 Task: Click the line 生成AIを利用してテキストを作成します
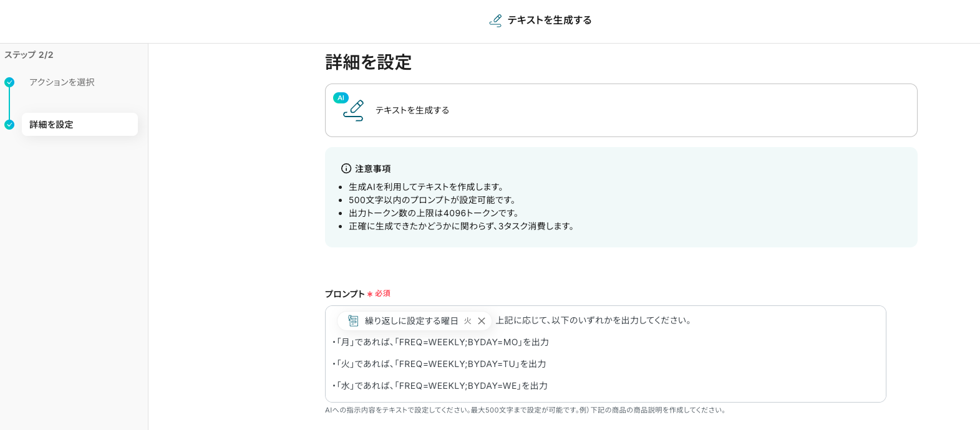[x=426, y=187]
